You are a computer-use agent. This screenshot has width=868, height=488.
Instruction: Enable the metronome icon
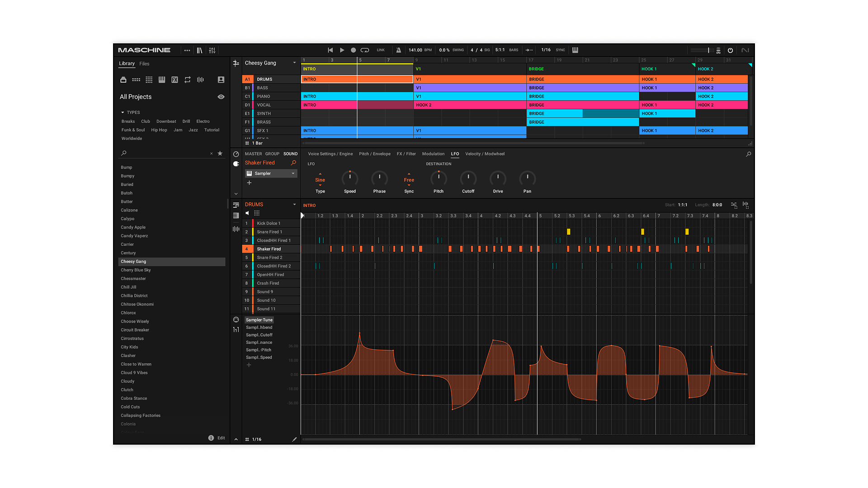tap(398, 50)
